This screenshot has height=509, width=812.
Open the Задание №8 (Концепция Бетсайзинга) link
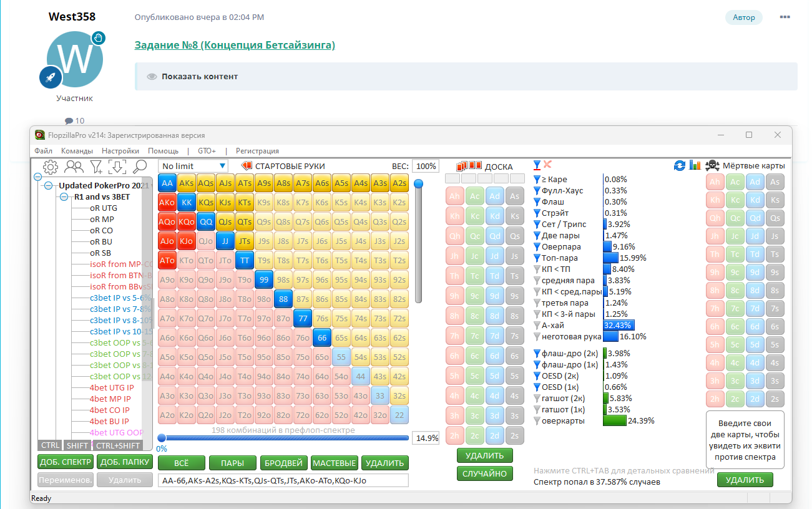click(235, 45)
